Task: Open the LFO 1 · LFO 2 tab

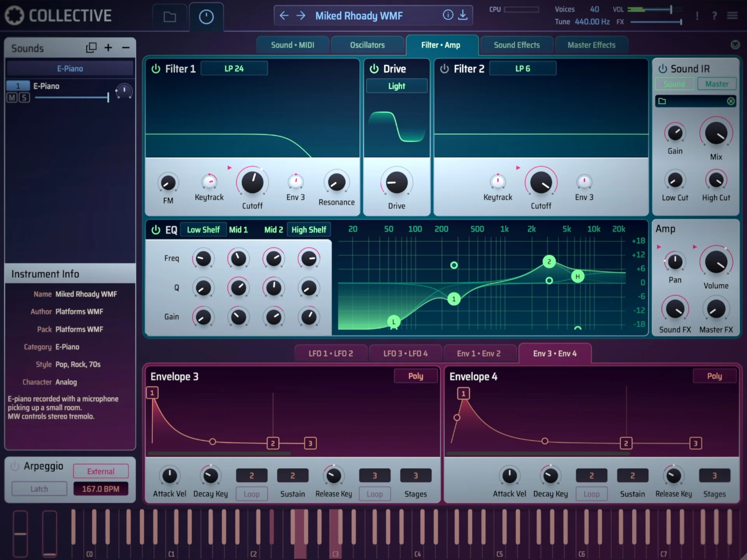Action: 331,353
